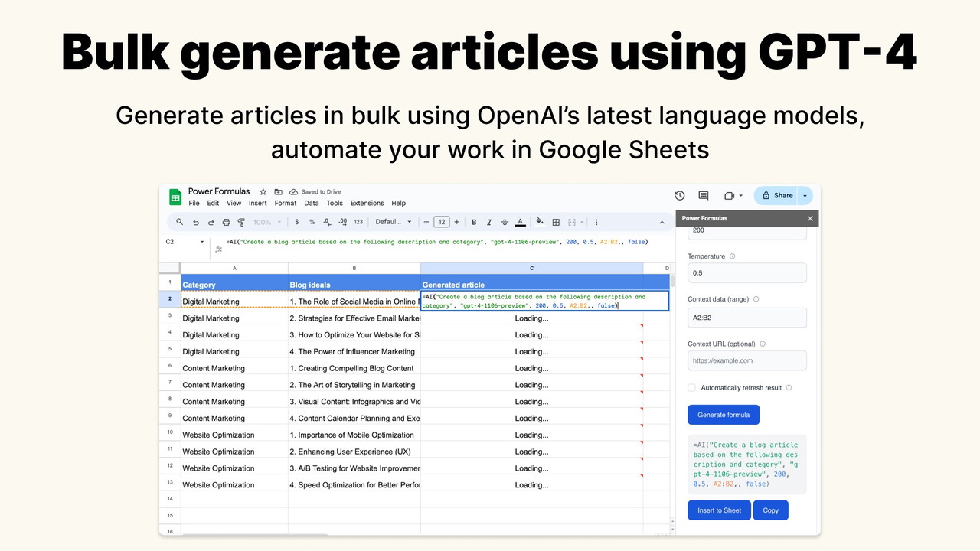Open version history clock icon
This screenshot has height=551, width=980.
[679, 196]
